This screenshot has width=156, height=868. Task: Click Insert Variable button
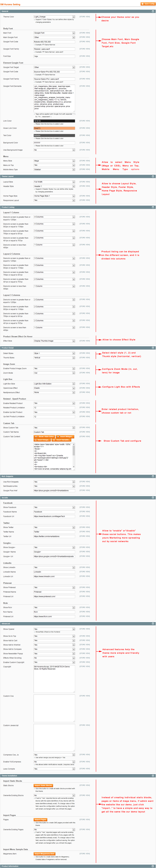pyautogui.click(x=61, y=440)
